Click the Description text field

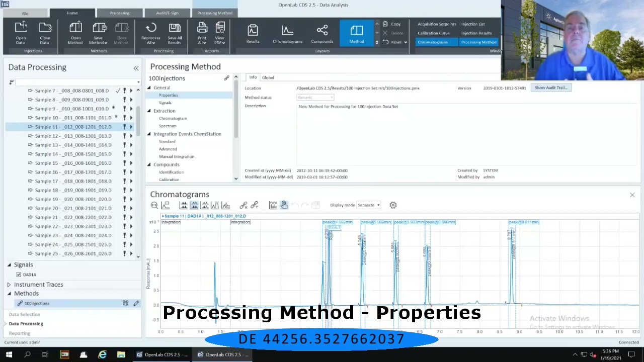466,135
